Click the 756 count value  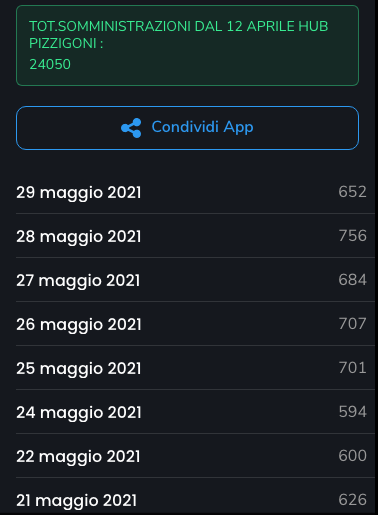(x=353, y=236)
